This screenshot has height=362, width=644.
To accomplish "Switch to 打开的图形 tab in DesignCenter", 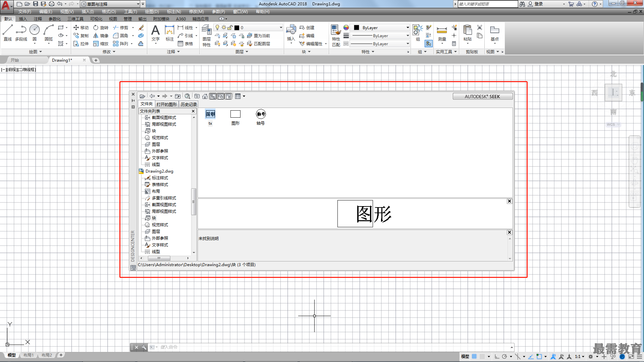I will [167, 104].
